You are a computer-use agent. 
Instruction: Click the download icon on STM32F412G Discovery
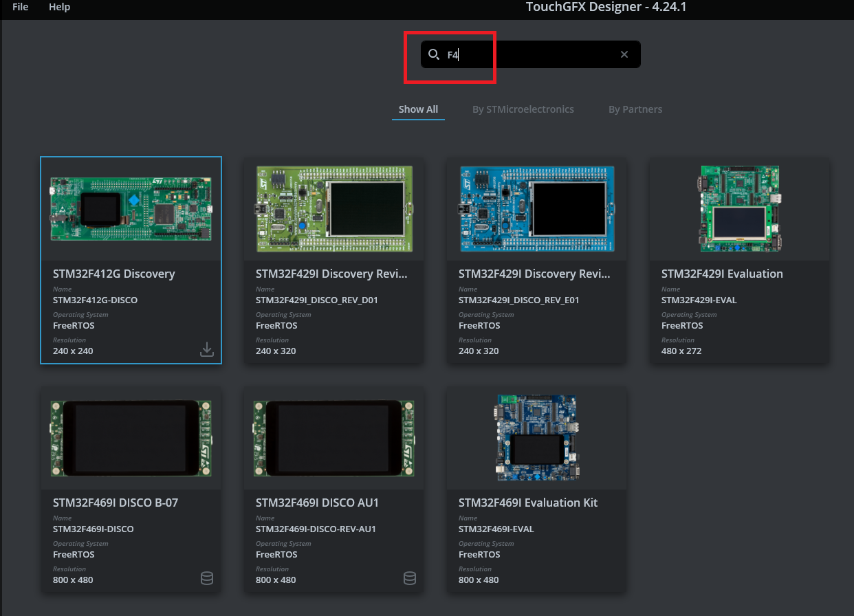(207, 349)
